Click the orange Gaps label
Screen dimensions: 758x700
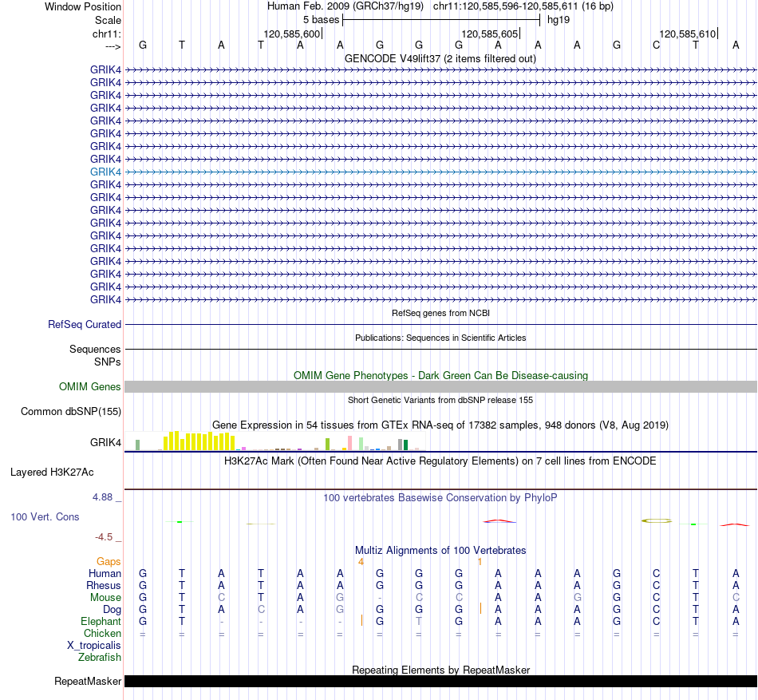(109, 561)
